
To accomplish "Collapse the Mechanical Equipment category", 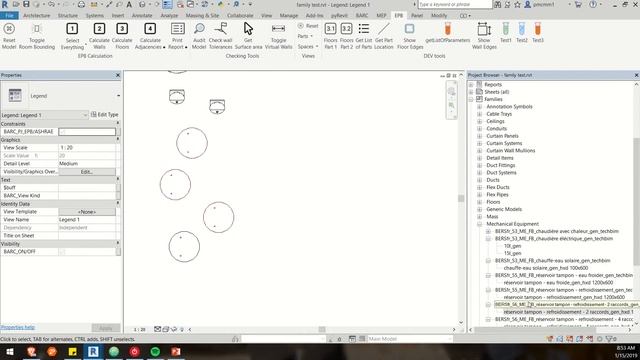I will (x=480, y=224).
